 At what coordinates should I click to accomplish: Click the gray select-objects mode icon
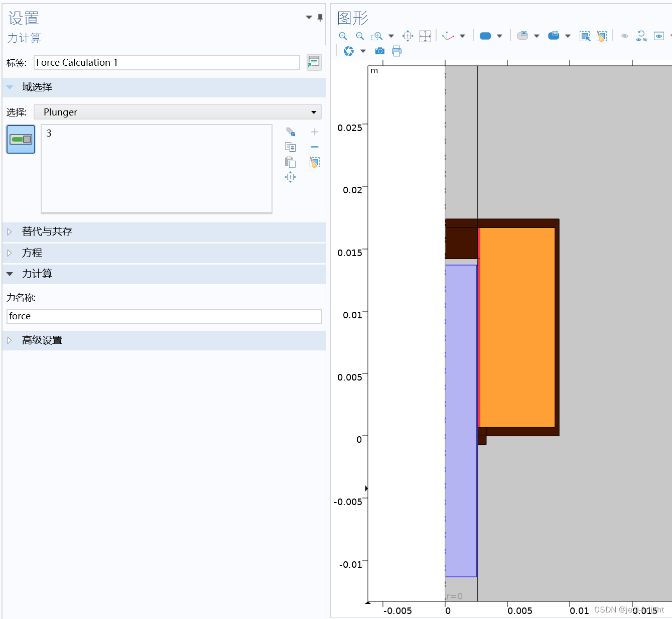(x=522, y=36)
